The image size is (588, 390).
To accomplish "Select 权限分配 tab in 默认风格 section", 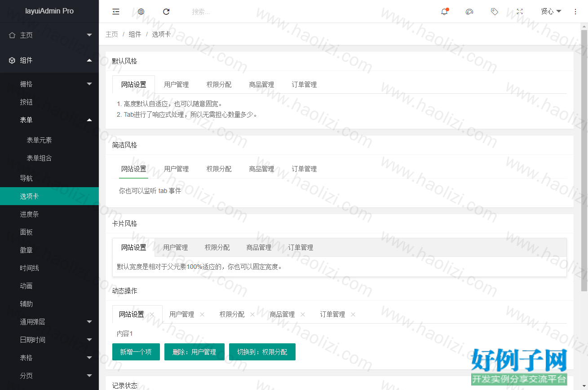I will pyautogui.click(x=219, y=84).
